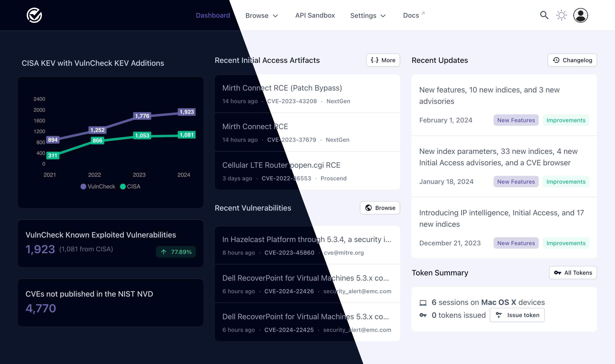Click Improvements tag on December 21 update
Viewport: 615px width, 364px height.
click(566, 243)
